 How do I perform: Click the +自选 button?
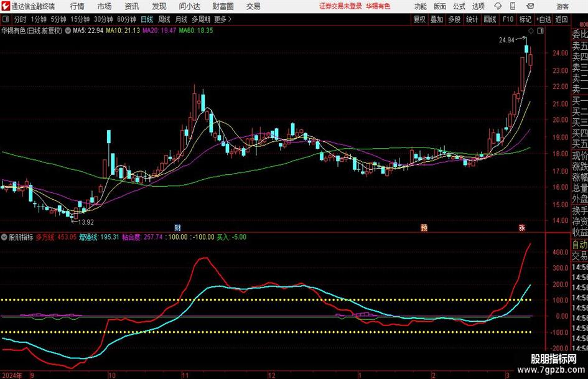click(x=544, y=19)
